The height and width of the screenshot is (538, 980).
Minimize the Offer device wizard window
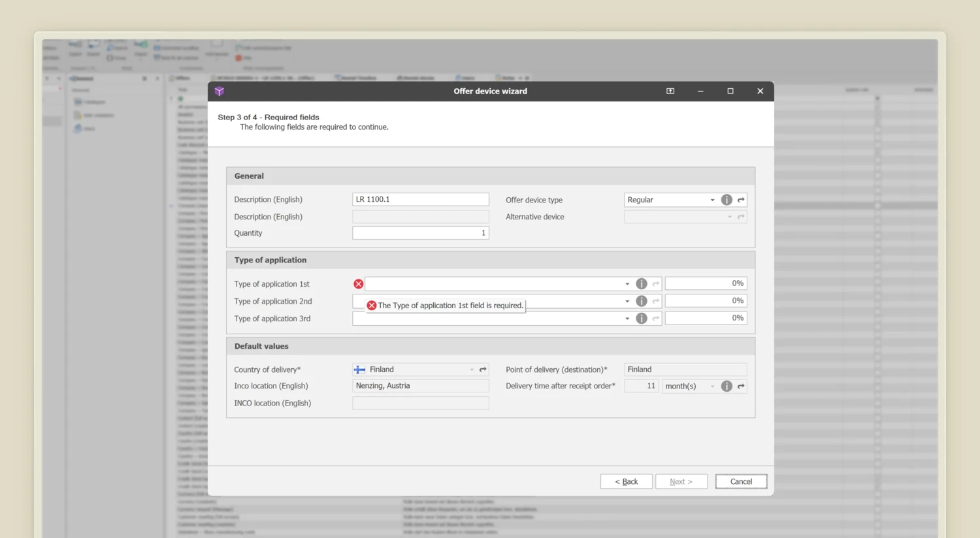[x=700, y=91]
